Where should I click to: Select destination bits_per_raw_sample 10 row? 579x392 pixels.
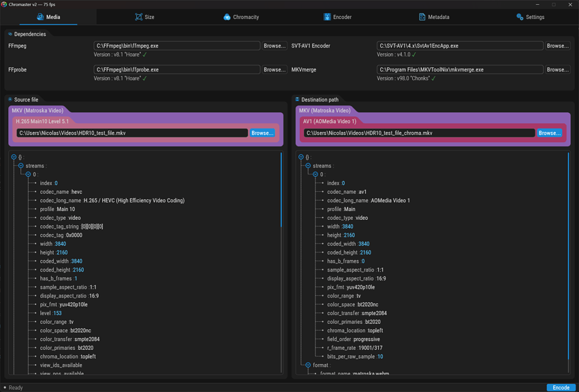[x=355, y=357]
